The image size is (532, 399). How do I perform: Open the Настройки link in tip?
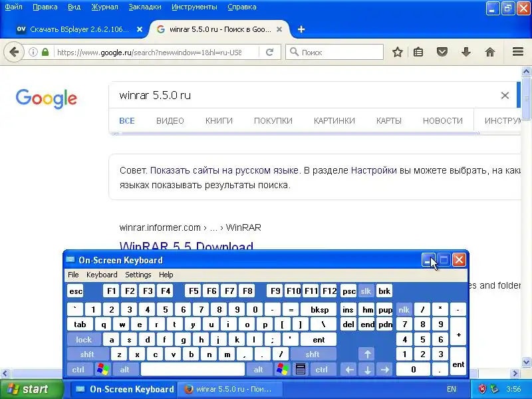[374, 170]
